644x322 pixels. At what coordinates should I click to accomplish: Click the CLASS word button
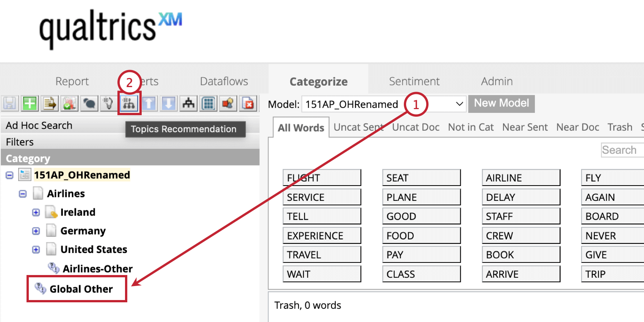422,274
